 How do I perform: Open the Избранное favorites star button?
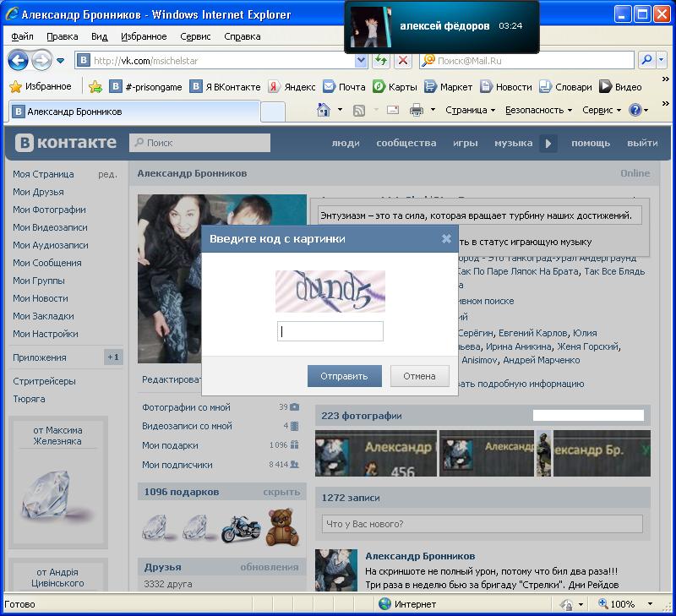pyautogui.click(x=41, y=87)
